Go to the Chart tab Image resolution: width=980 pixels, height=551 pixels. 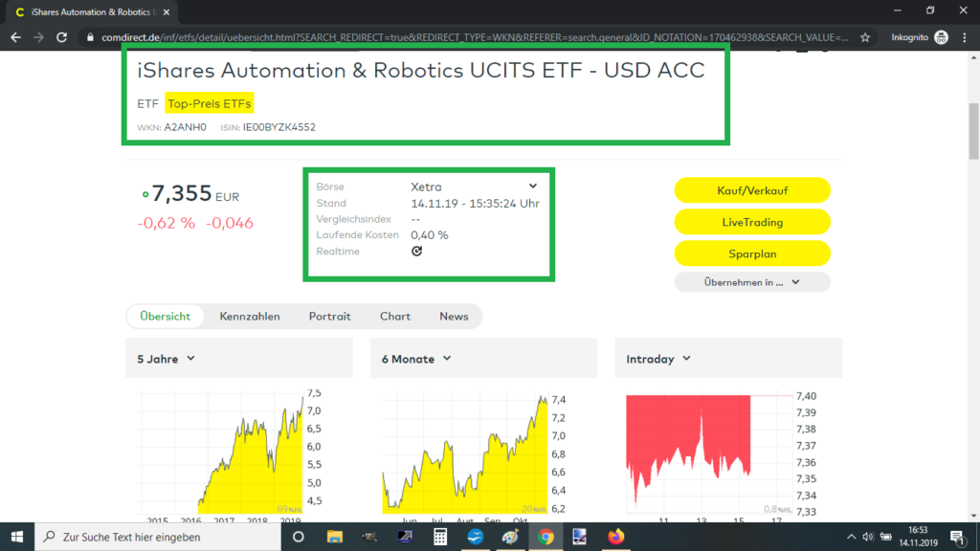[x=395, y=316]
